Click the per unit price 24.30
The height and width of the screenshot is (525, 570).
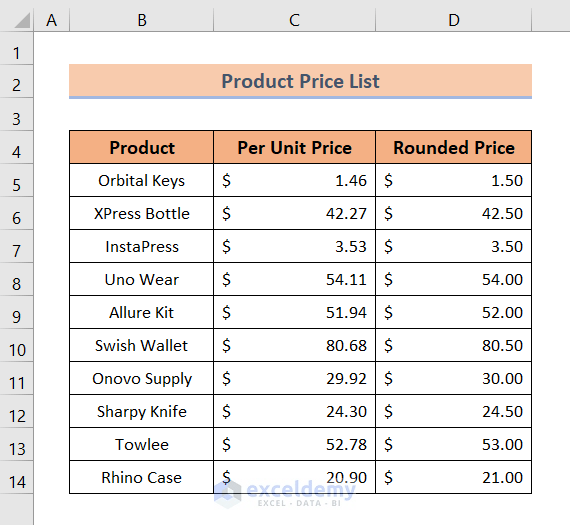coord(294,411)
